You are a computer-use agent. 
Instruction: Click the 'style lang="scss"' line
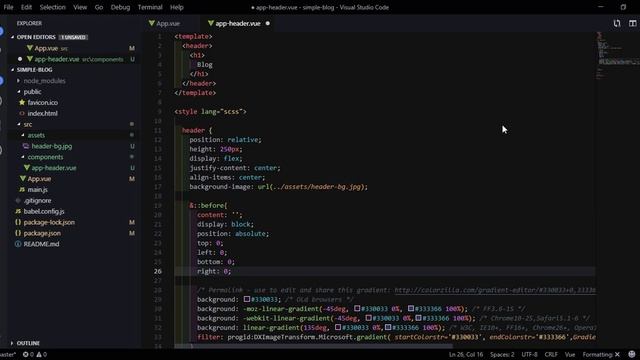(x=210, y=111)
